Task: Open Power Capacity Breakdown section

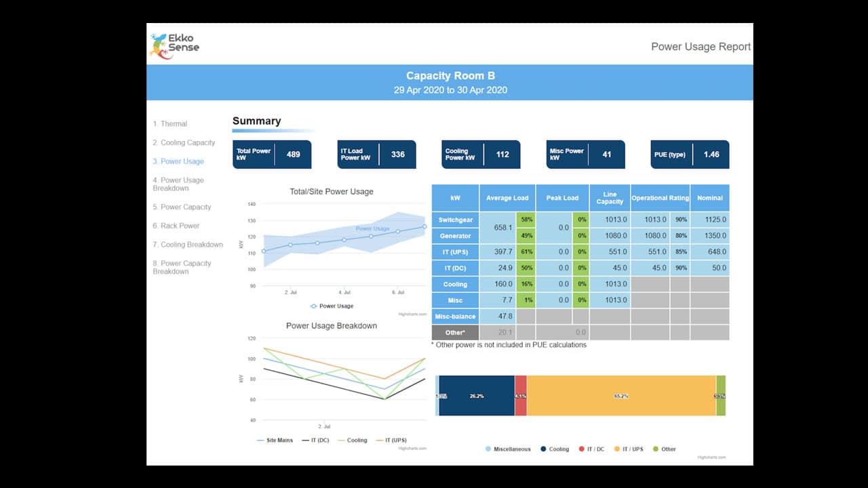Action: tap(182, 268)
